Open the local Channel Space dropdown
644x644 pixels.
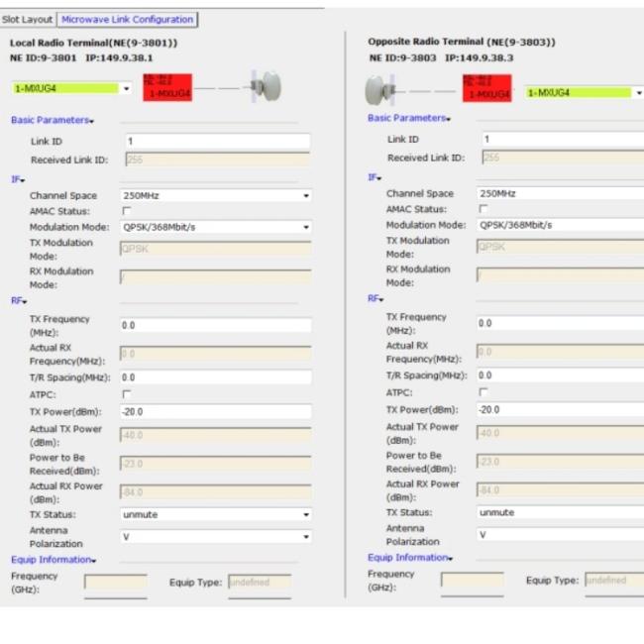click(x=306, y=196)
